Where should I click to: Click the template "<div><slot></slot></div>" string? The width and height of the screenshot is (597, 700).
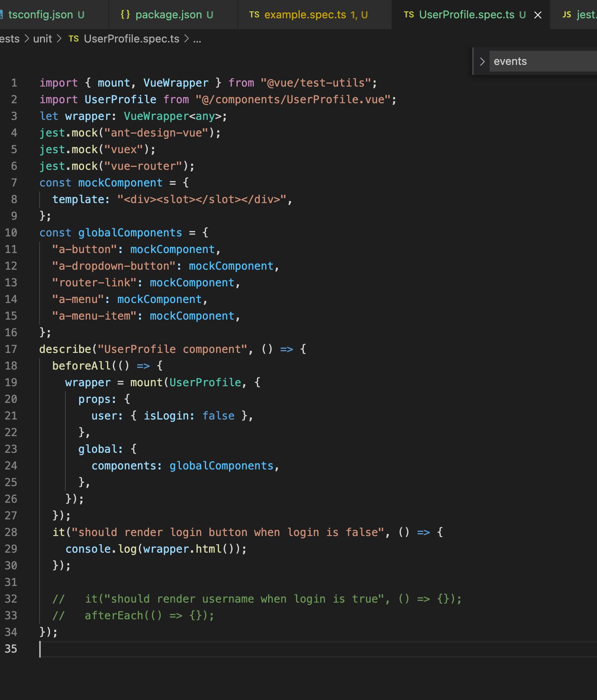coord(202,199)
